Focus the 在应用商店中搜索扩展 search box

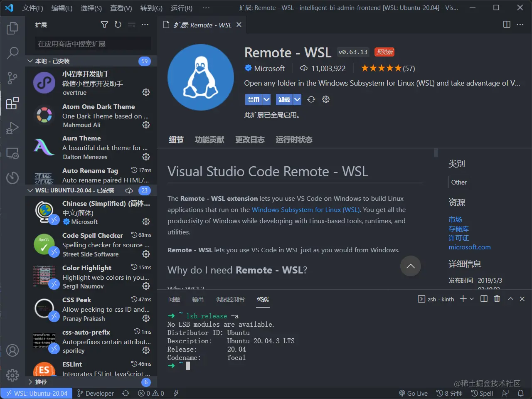[x=93, y=44]
